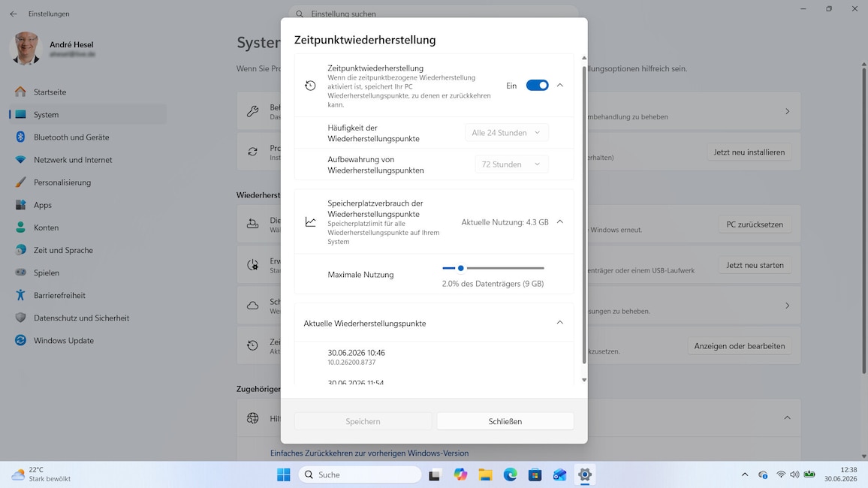Viewport: 868px width, 488px height.
Task: Click the globe help icon
Action: (x=252, y=418)
